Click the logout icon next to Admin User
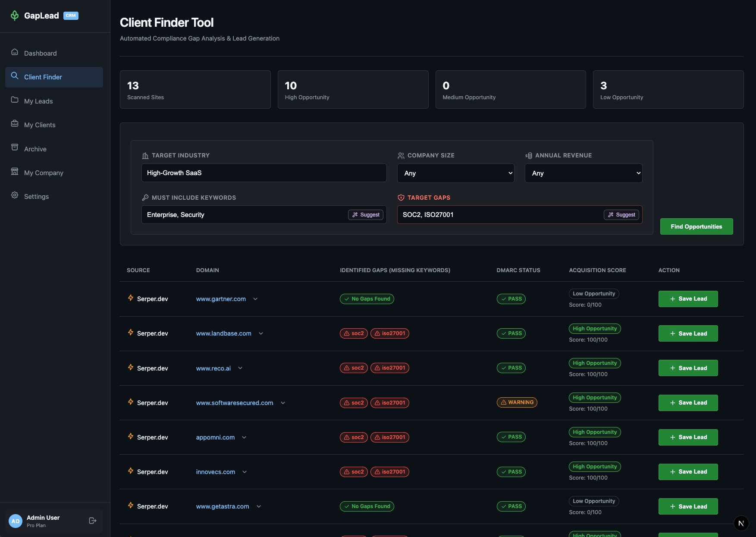This screenshot has height=537, width=756. 92,521
